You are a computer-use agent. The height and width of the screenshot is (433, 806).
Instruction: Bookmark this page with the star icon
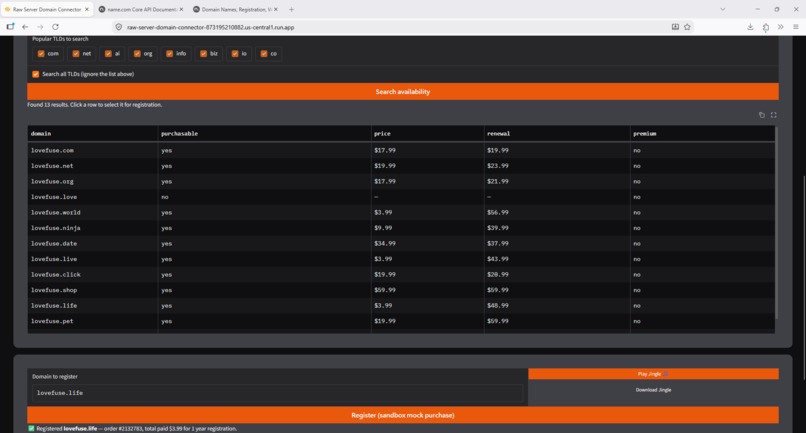click(687, 27)
